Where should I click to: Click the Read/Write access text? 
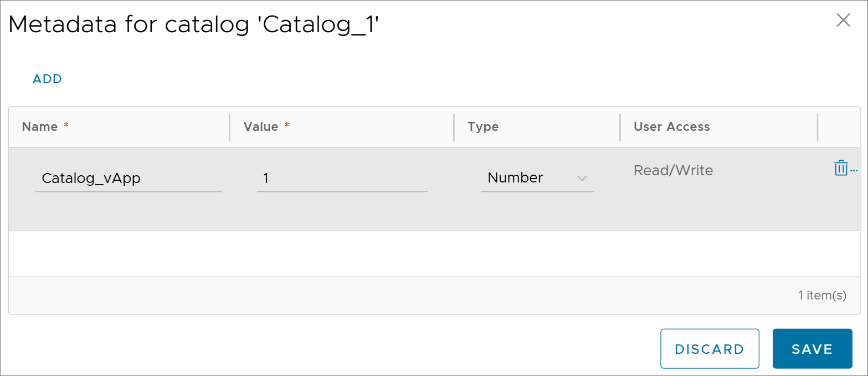pos(673,170)
